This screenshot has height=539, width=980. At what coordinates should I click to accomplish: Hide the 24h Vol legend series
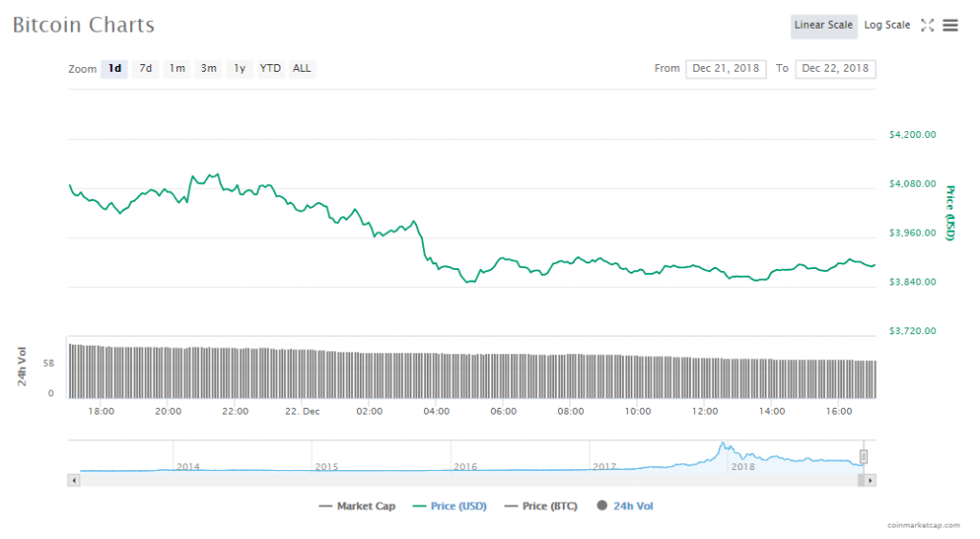[625, 505]
